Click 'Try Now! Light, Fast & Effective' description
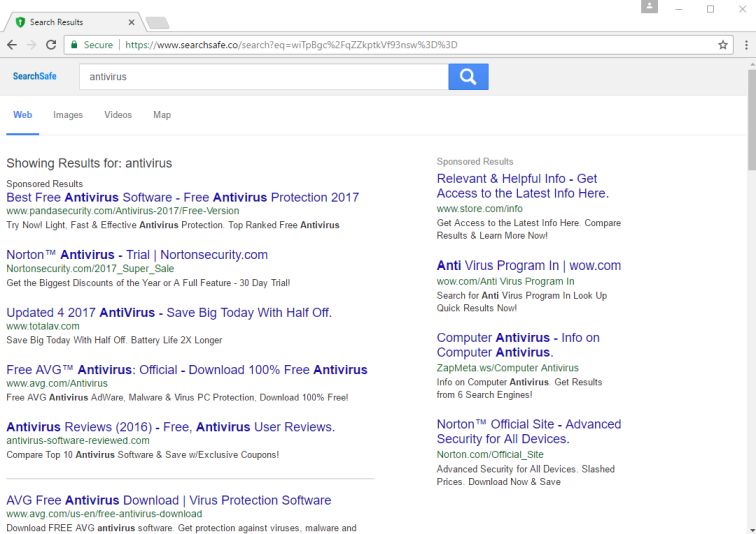The image size is (756, 534). coord(173,225)
